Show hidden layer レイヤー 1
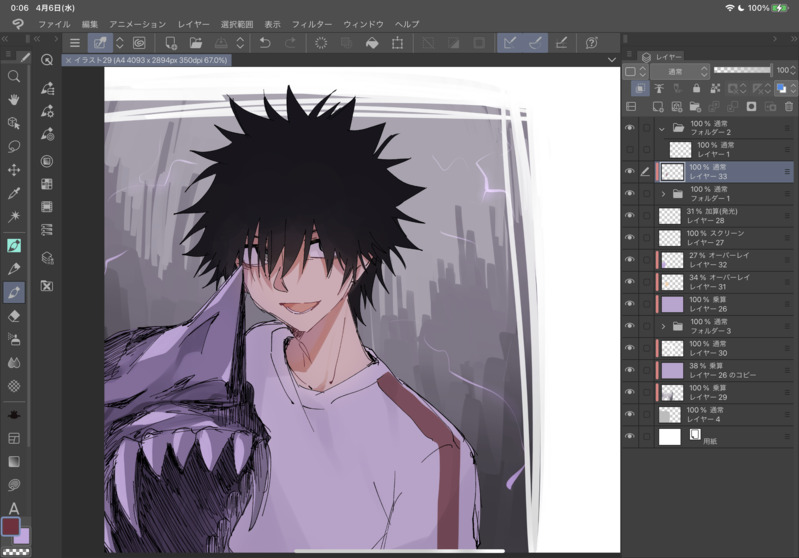Screen dimensions: 799x558 630,149
